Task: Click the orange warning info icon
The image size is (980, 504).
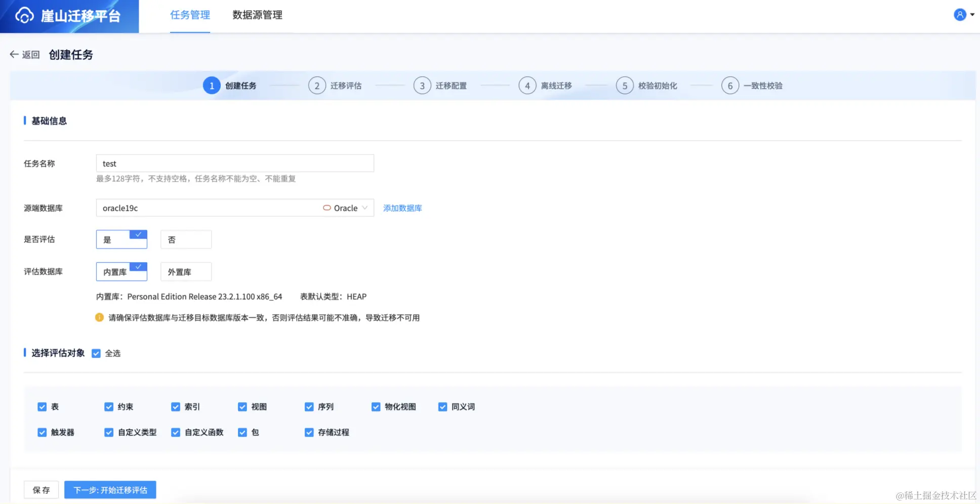Action: (99, 317)
